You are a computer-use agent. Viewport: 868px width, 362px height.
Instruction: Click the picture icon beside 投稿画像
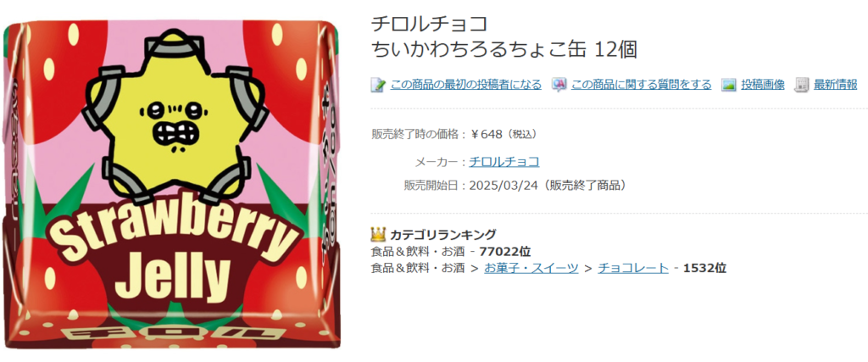728,85
